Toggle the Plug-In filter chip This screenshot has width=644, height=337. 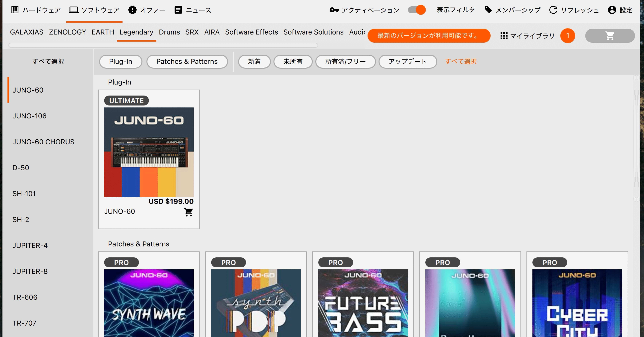[121, 61]
